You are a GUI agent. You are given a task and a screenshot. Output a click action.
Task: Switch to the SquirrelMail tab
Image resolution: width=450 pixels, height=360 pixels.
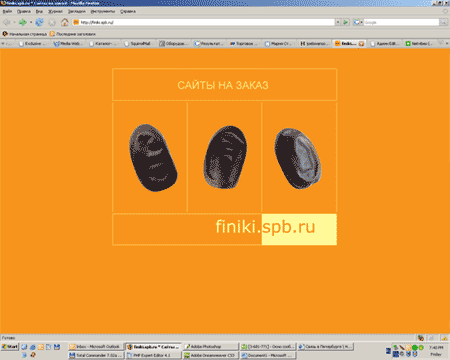click(x=139, y=44)
